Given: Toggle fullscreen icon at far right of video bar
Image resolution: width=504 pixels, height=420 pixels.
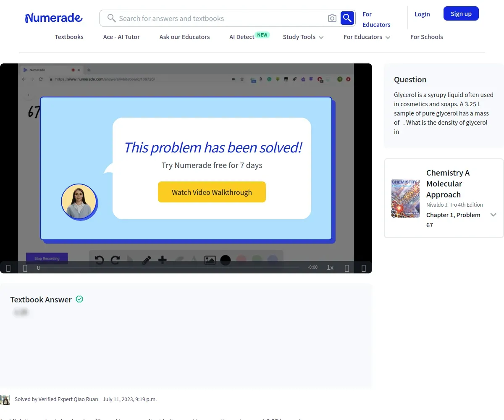Looking at the screenshot, I should pos(364,268).
